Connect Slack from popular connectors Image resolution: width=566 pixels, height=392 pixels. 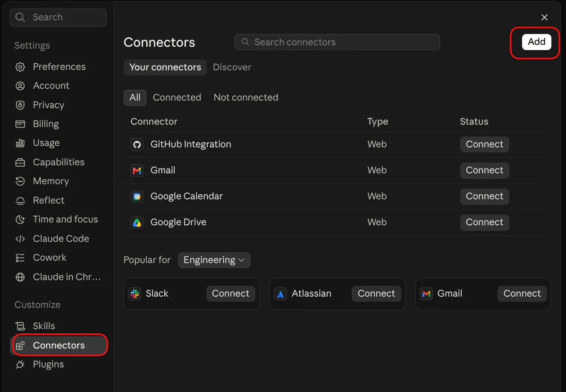pos(231,294)
